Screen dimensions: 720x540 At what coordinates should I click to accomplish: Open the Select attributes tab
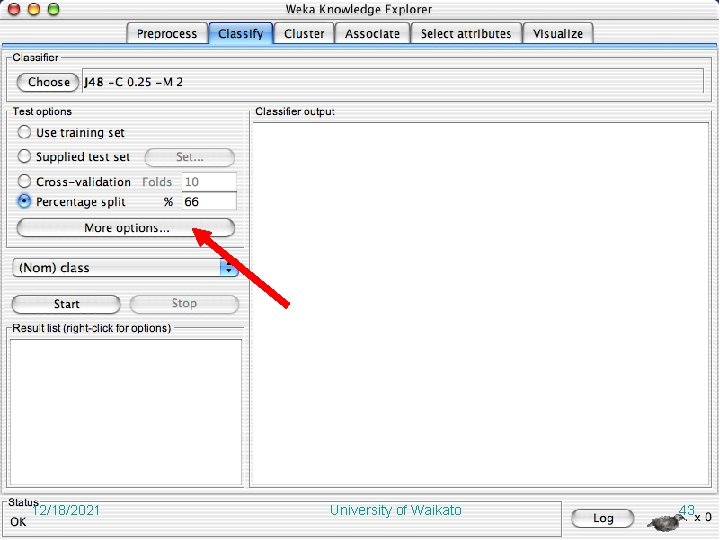466,34
